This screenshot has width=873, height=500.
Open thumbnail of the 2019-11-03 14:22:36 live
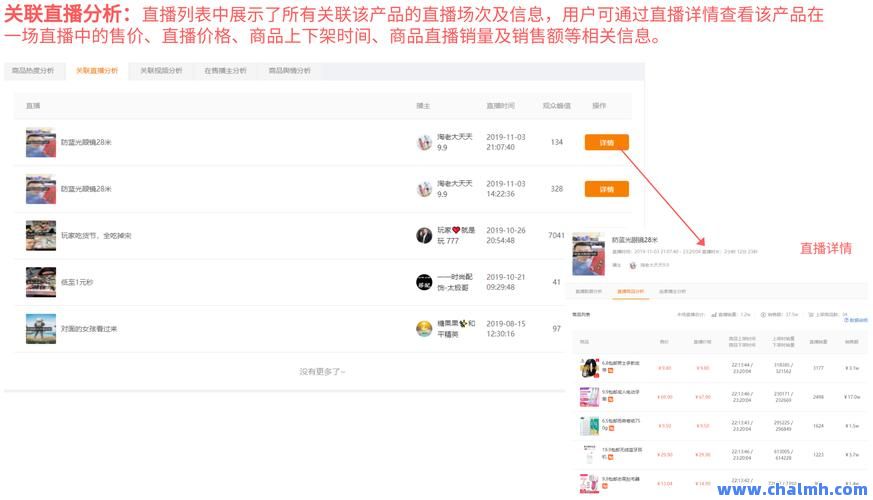tap(41, 189)
